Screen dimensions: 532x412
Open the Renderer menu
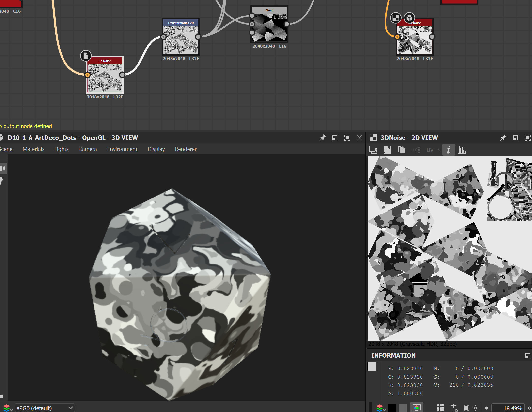pyautogui.click(x=186, y=149)
